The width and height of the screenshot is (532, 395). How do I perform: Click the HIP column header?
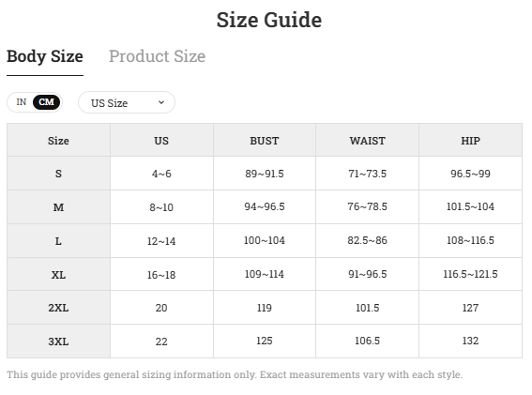pos(470,140)
